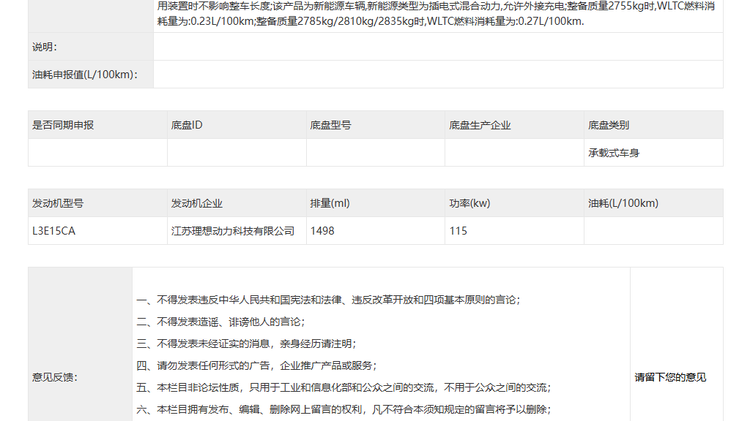Click the 油耗申报值(L/100km) row label
Viewport: 750px width, 421px height.
[x=84, y=74]
